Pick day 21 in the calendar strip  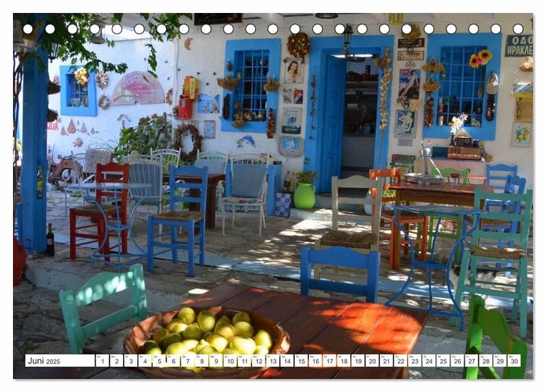pos(386,361)
